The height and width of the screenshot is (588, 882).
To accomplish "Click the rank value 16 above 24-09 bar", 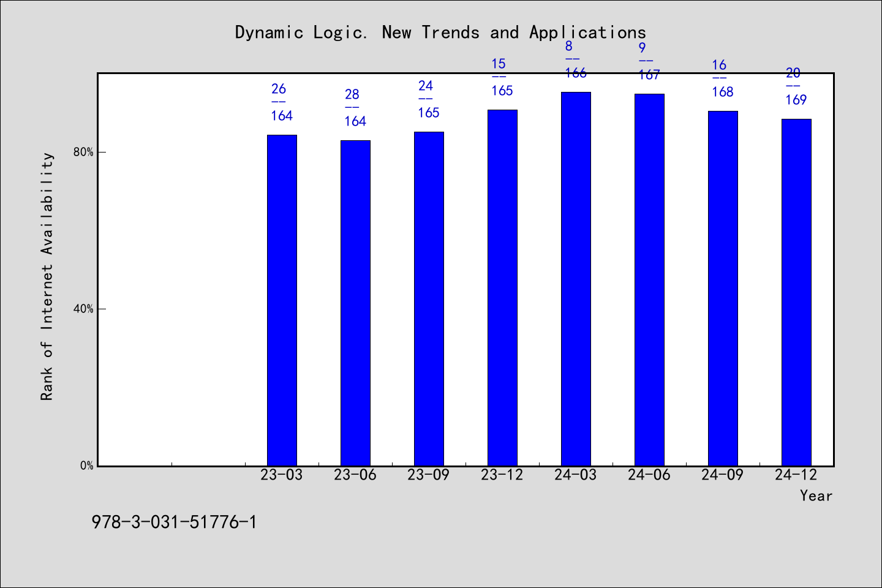I will coord(720,65).
